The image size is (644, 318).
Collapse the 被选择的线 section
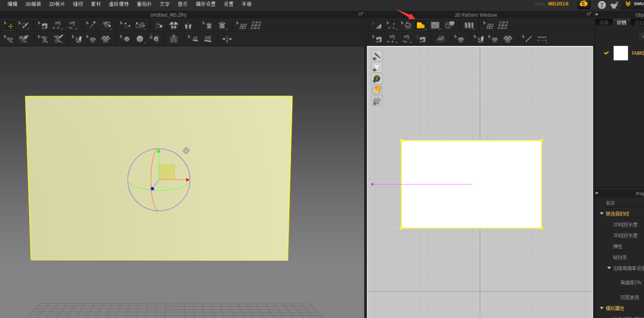pos(602,214)
